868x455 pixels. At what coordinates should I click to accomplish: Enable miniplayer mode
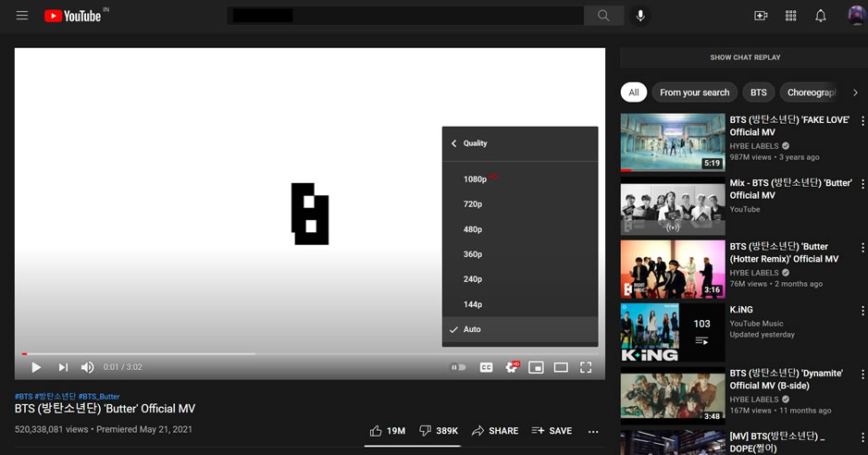point(536,367)
